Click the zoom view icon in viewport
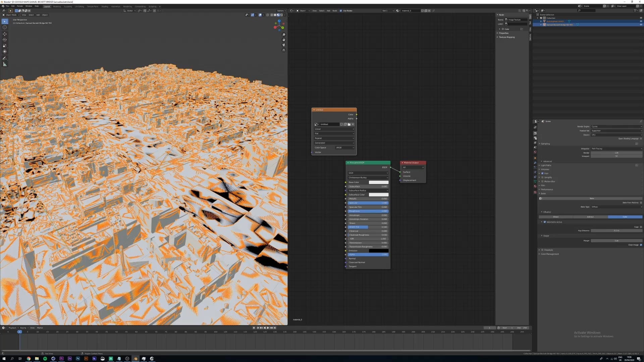This screenshot has height=362, width=644. click(x=284, y=35)
